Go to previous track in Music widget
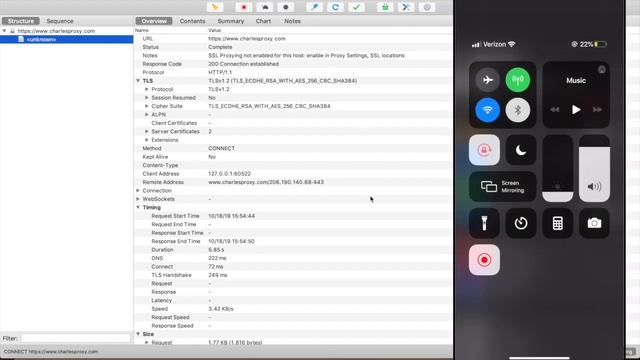 click(554, 109)
